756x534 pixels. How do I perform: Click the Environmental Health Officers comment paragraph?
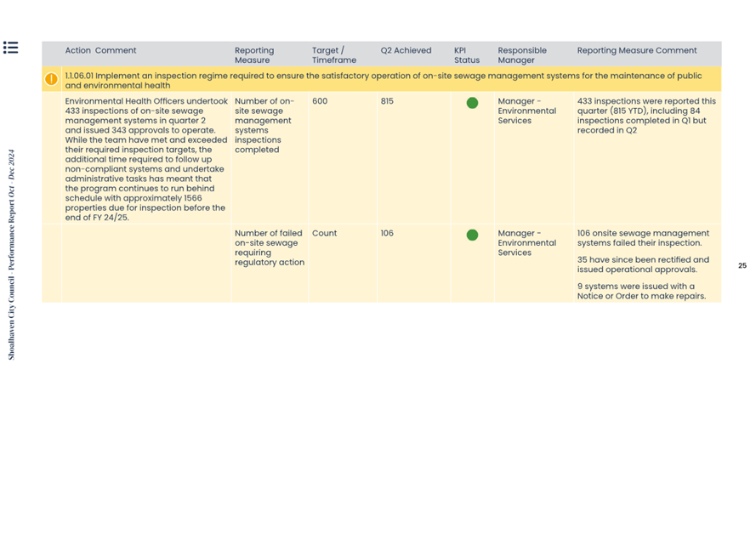click(x=145, y=159)
